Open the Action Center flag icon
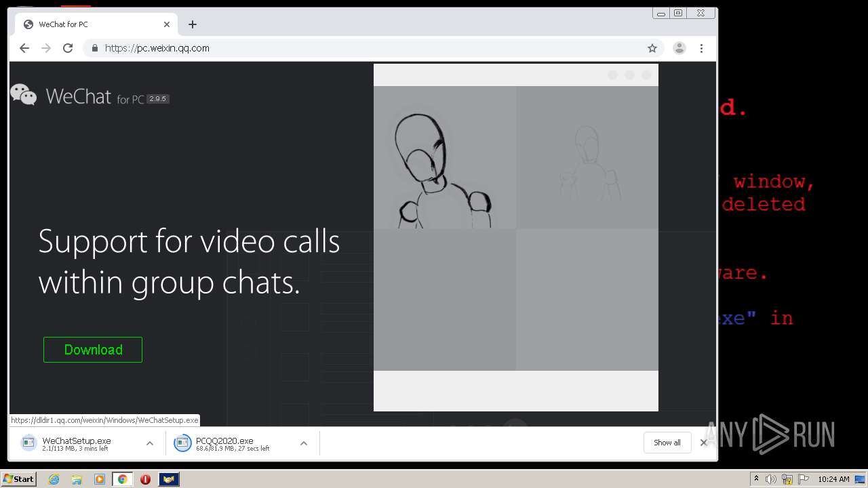This screenshot has width=868, height=488. click(804, 479)
